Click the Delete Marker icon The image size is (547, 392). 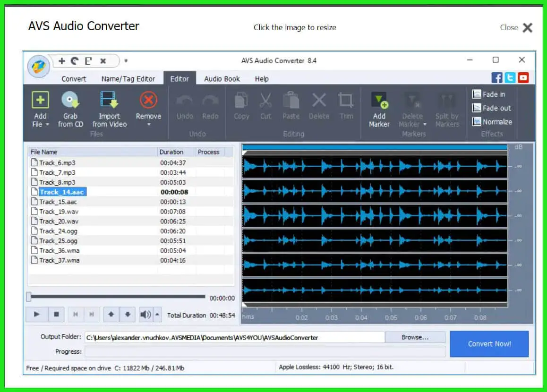click(x=412, y=101)
